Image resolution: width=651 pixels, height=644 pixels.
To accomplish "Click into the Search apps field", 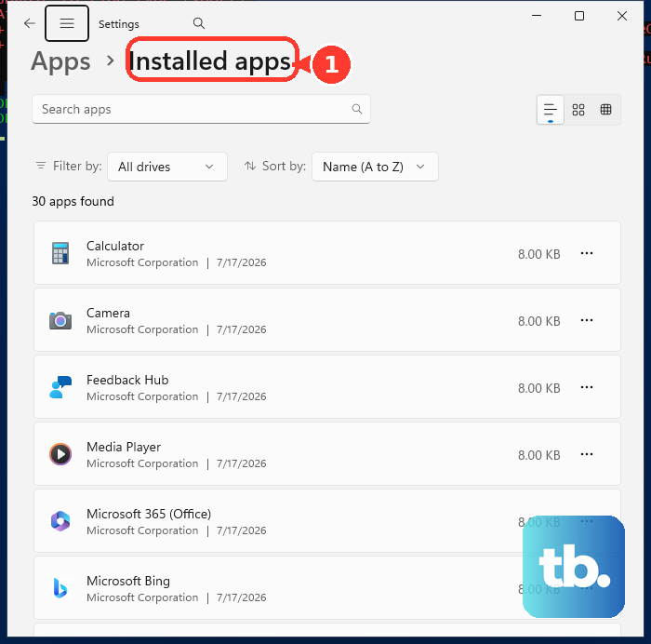I will click(x=201, y=109).
